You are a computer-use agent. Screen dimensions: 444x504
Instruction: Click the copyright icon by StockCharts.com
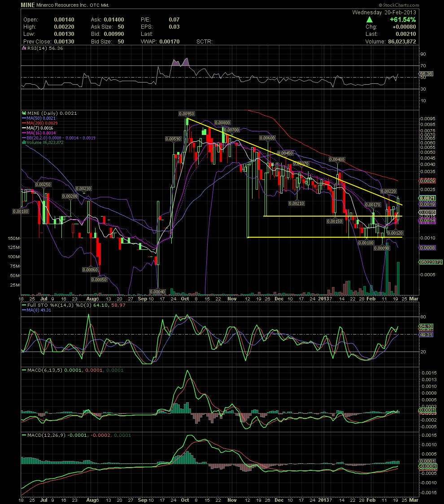click(380, 5)
